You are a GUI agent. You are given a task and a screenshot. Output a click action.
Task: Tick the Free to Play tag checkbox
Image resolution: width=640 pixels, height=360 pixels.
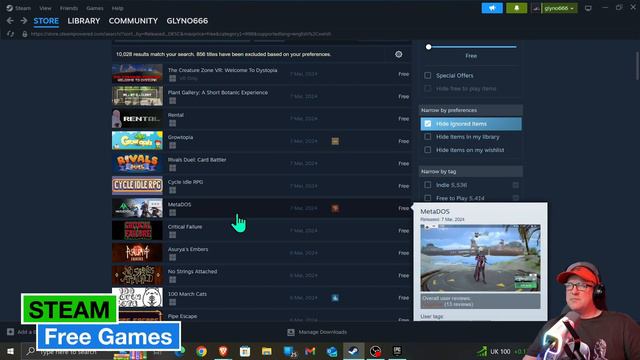pyautogui.click(x=427, y=198)
